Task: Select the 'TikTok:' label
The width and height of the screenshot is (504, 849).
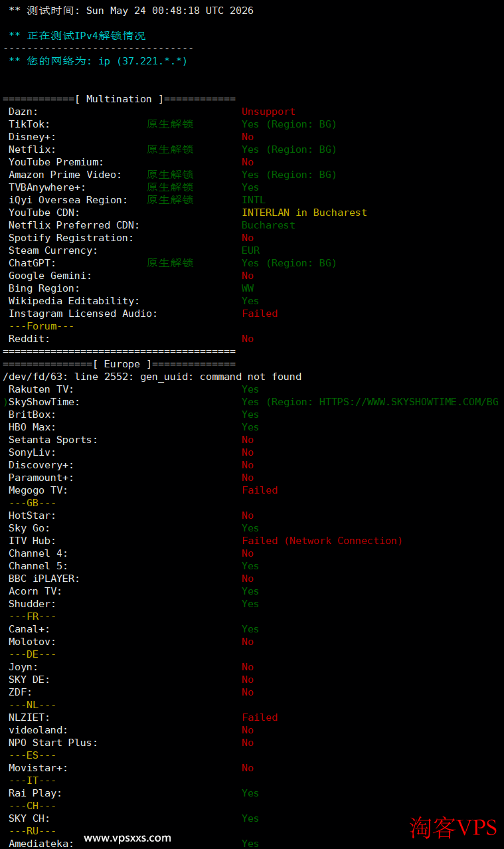Action: (29, 124)
